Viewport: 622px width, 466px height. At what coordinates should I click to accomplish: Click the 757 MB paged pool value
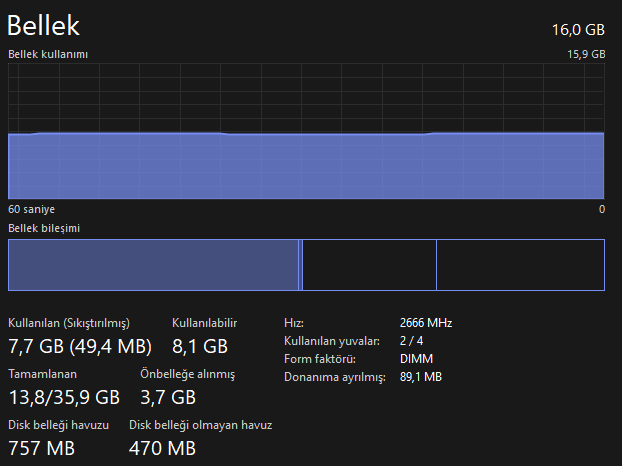[42, 448]
